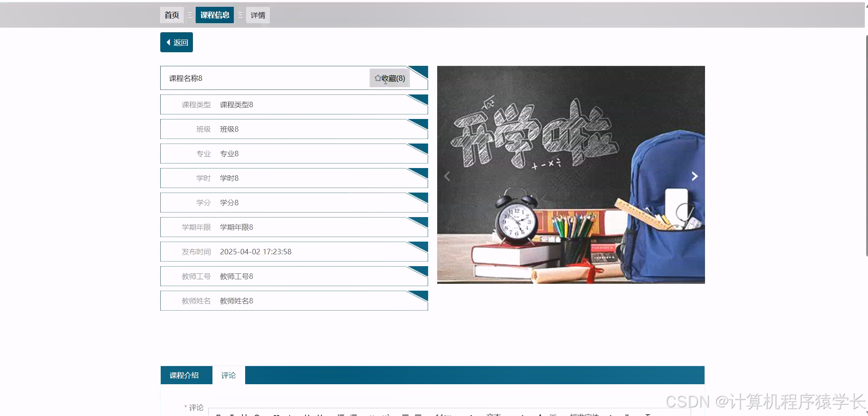Open the 课程信息 breadcrumb

point(215,15)
